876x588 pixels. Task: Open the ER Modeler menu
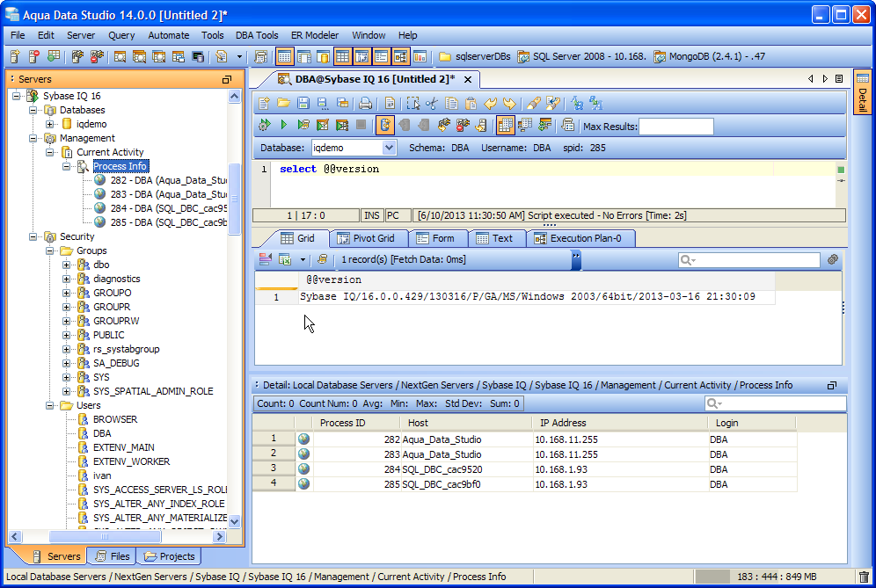(315, 35)
